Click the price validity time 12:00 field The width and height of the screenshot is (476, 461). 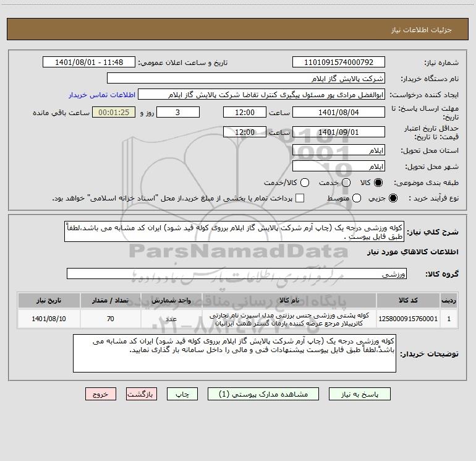[245, 132]
